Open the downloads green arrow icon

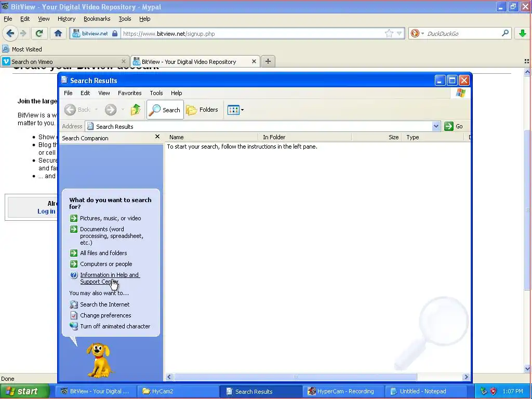(x=522, y=33)
